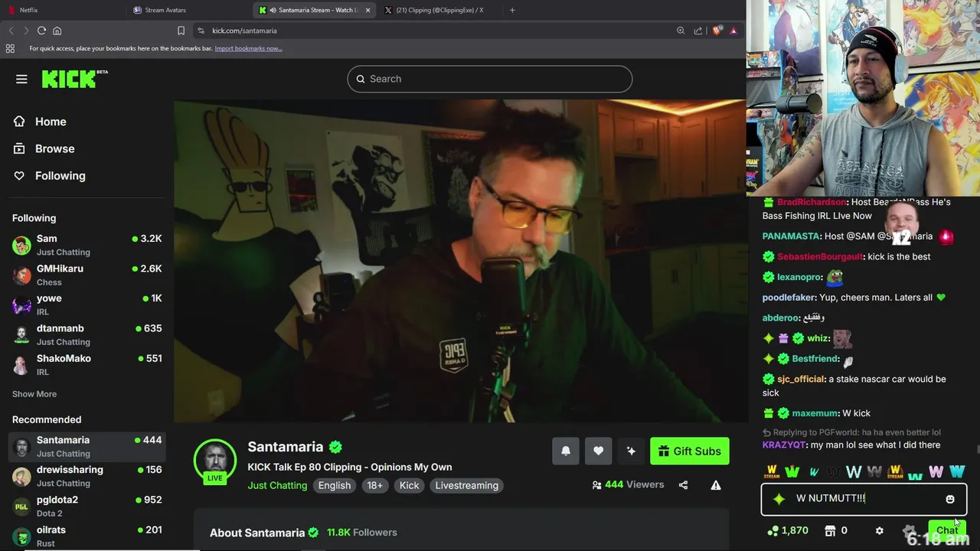980x551 pixels.
Task: Click the Brave Rewards triangle icon
Action: pyautogui.click(x=733, y=31)
